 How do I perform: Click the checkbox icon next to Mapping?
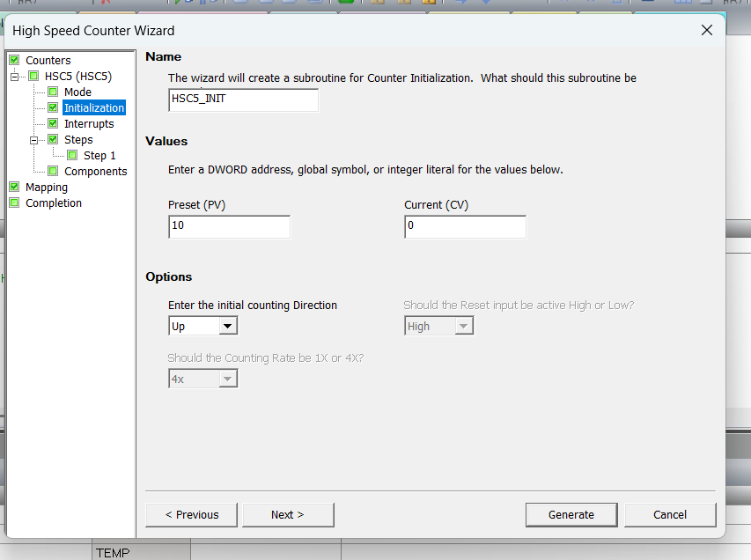[14, 187]
